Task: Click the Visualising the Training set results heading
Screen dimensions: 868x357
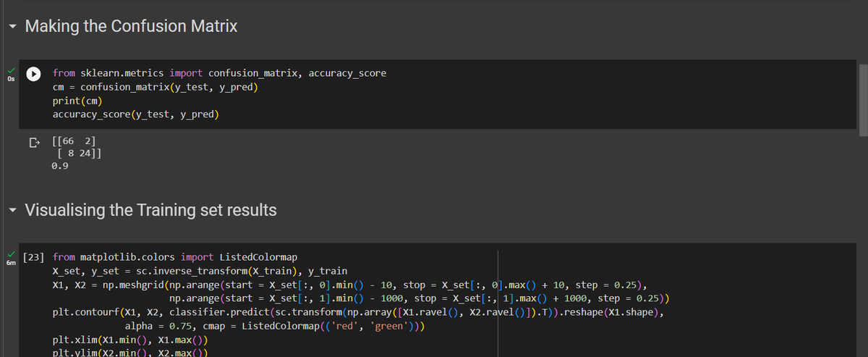Action: pyautogui.click(x=150, y=211)
